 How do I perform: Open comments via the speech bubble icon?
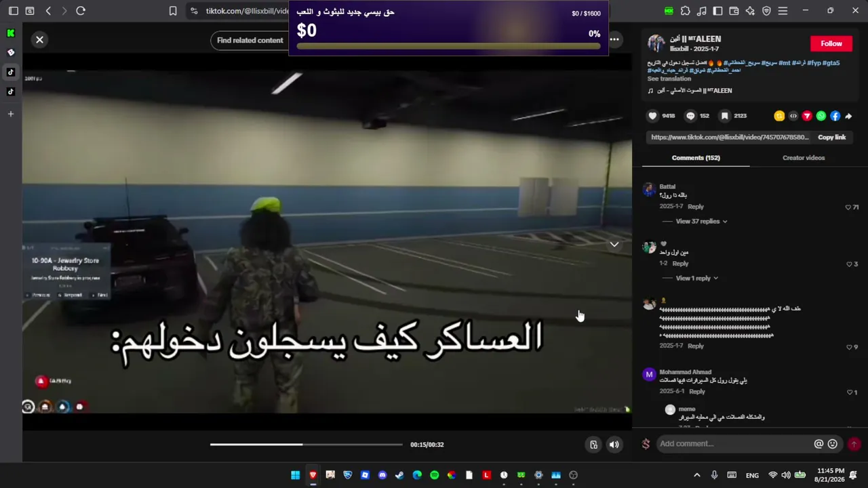point(690,116)
